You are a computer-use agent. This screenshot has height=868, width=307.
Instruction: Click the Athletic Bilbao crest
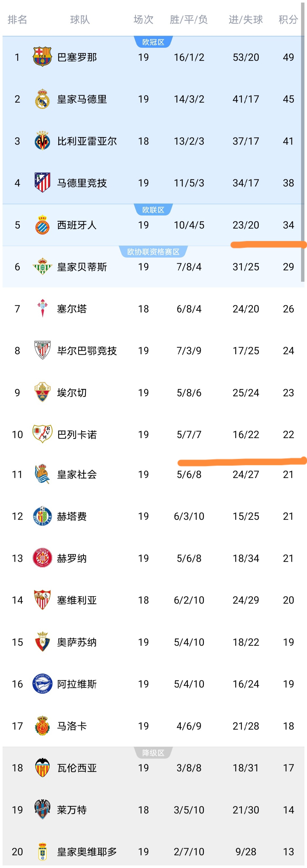pyautogui.click(x=42, y=351)
